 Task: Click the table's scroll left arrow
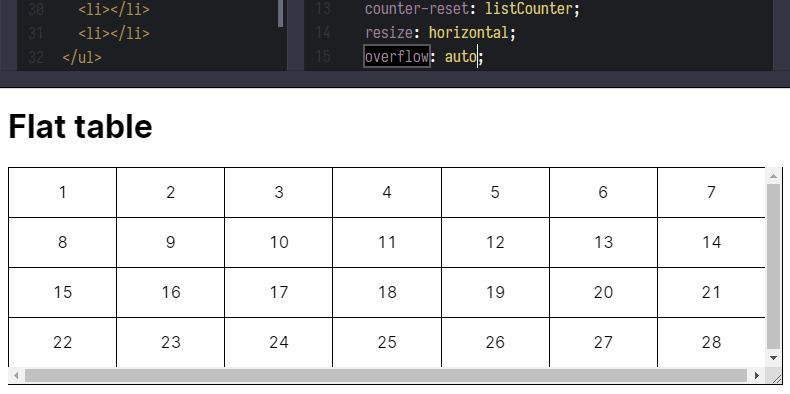(x=16, y=375)
